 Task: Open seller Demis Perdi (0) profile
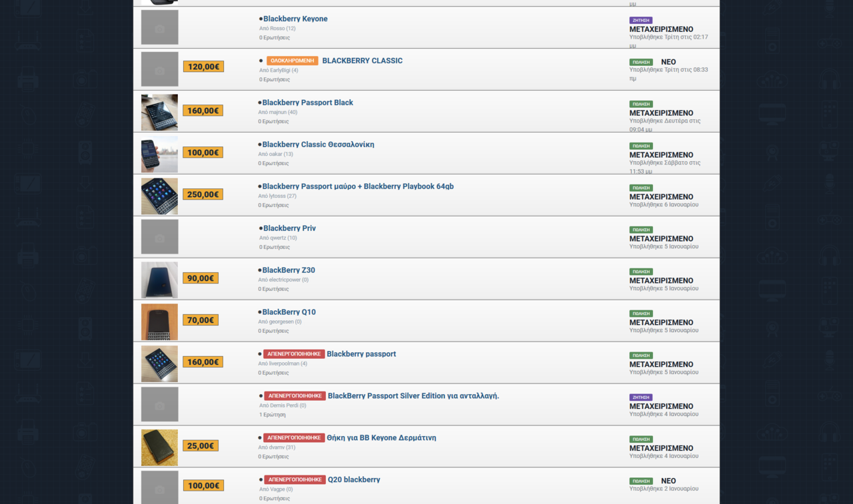coord(283,405)
